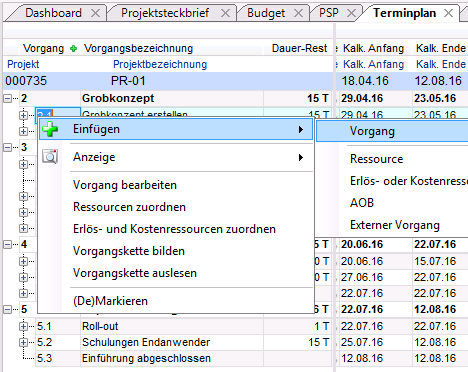The width and height of the screenshot is (468, 372).
Task: Expand the row dated 27.06.16 to 22.07.16
Action: tap(23, 277)
